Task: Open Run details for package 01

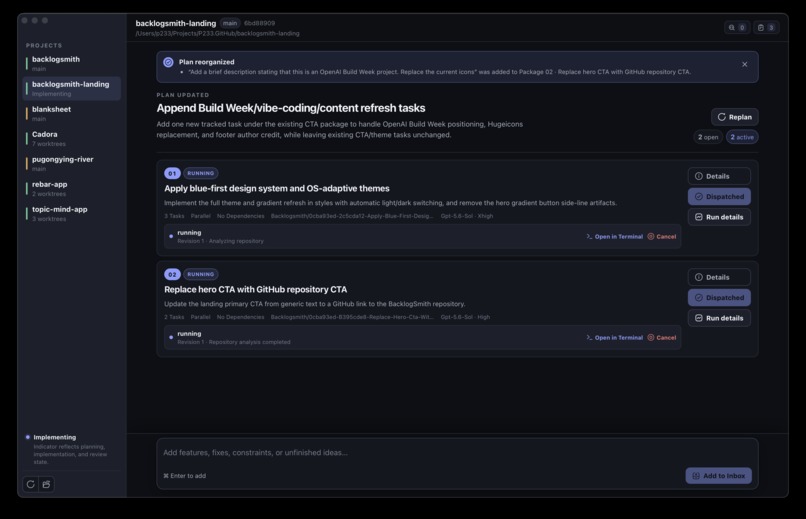Action: (x=719, y=217)
